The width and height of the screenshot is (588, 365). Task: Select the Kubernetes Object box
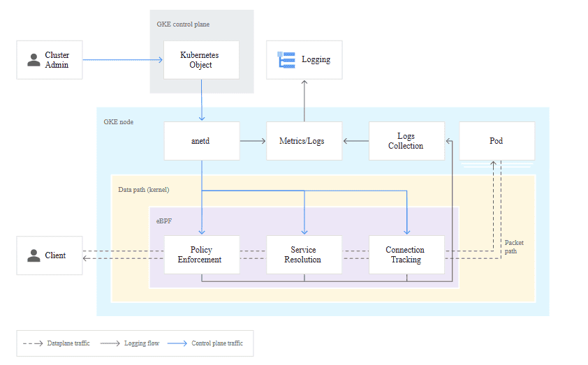201,60
